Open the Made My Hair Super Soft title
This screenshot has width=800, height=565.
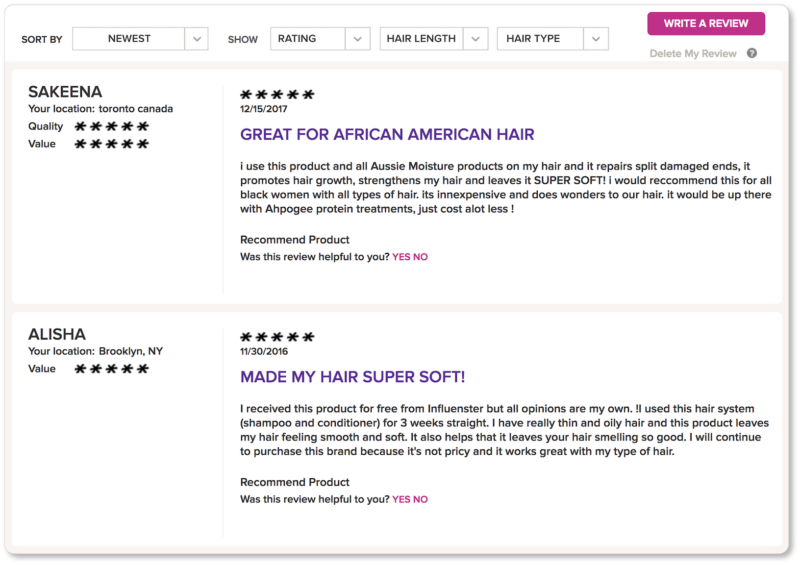tap(353, 377)
